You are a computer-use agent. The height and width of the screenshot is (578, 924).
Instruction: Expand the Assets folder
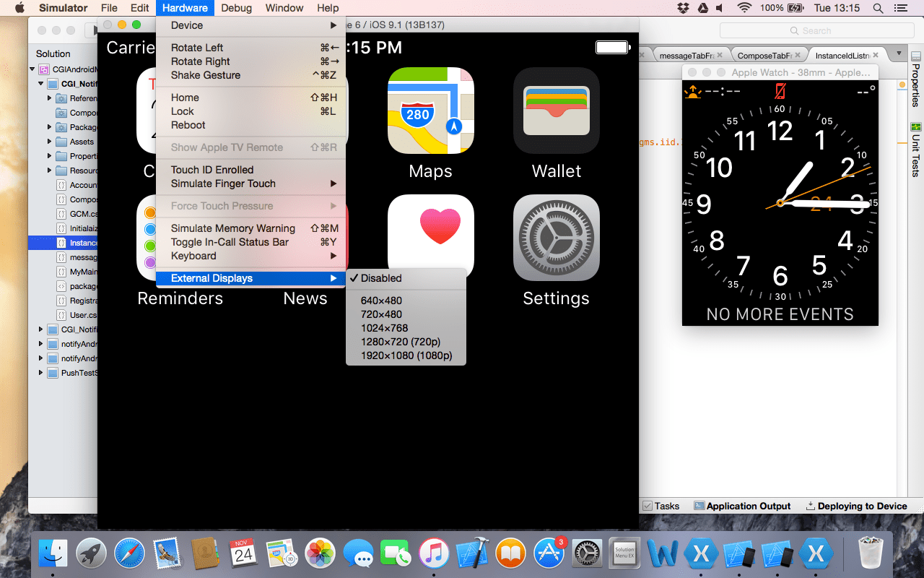50,142
